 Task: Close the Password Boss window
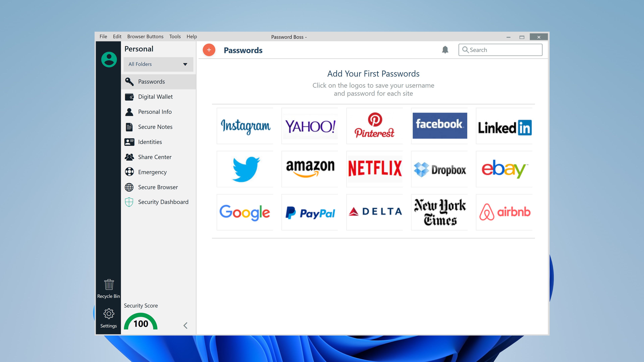pos(539,37)
